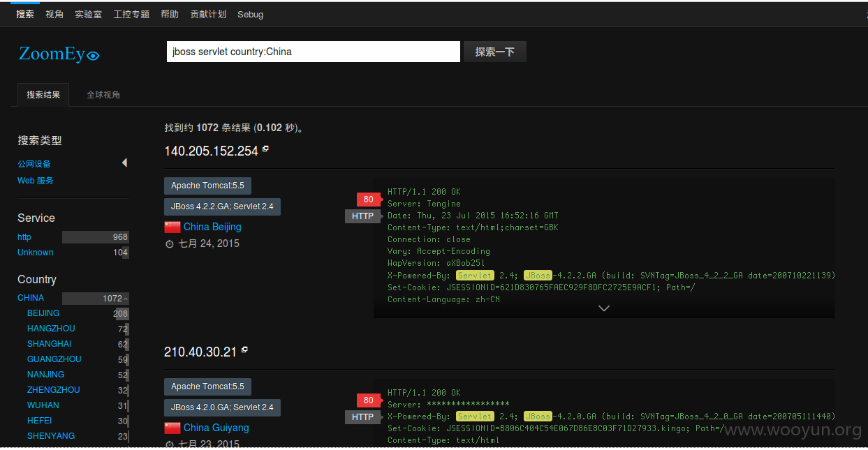
Task: Open the 帮助 menu item
Action: coord(170,14)
